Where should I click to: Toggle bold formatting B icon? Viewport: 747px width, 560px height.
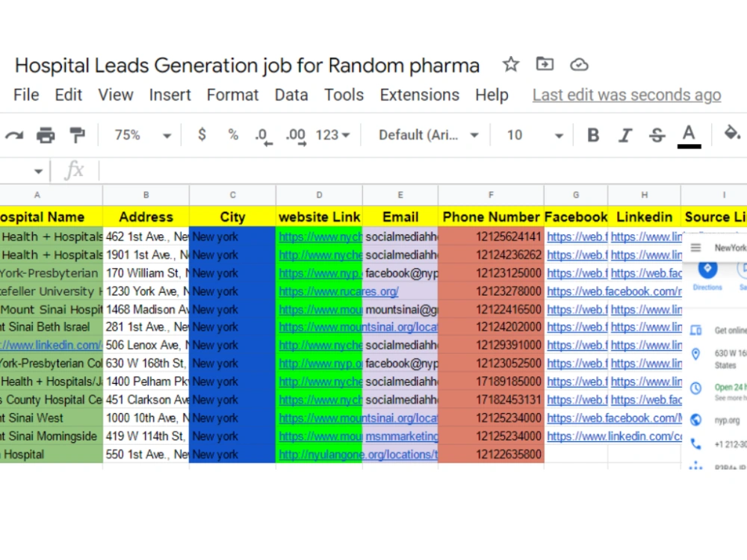pyautogui.click(x=593, y=135)
